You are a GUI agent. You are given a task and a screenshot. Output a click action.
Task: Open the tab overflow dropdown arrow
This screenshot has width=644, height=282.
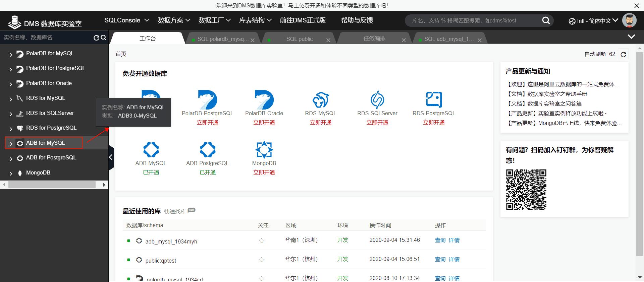(631, 37)
